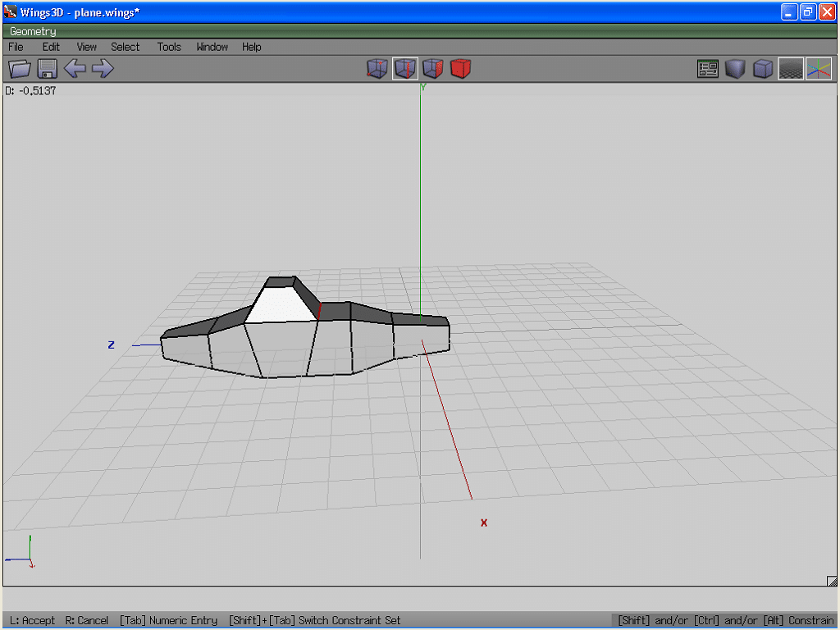Switch to face selection mode cube
The image size is (840, 630).
click(433, 69)
